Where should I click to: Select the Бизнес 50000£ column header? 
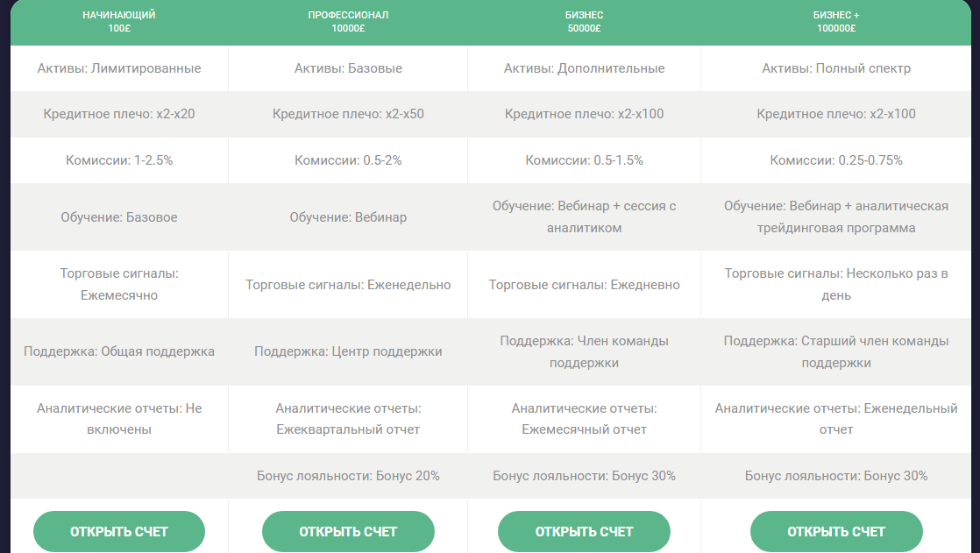[584, 21]
